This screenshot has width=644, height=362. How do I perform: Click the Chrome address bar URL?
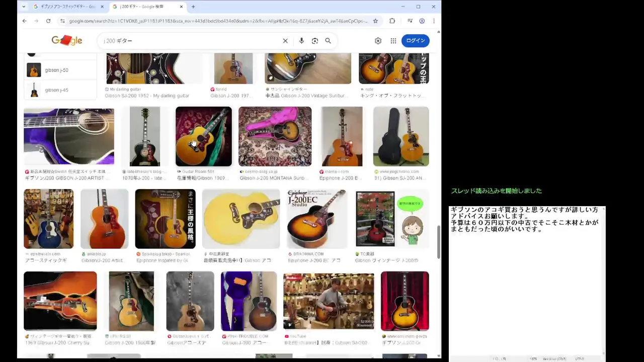(x=219, y=21)
